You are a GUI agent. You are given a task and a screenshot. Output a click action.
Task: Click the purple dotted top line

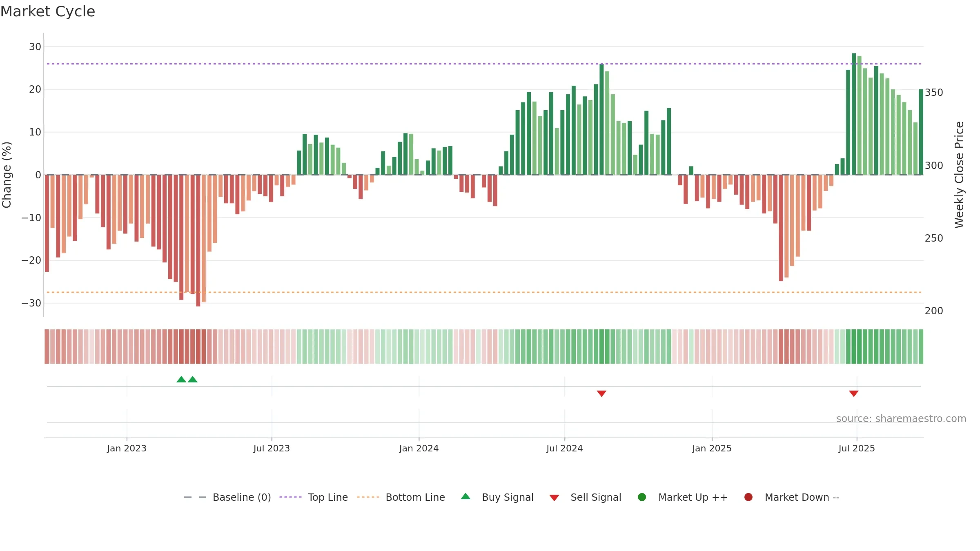click(x=484, y=64)
